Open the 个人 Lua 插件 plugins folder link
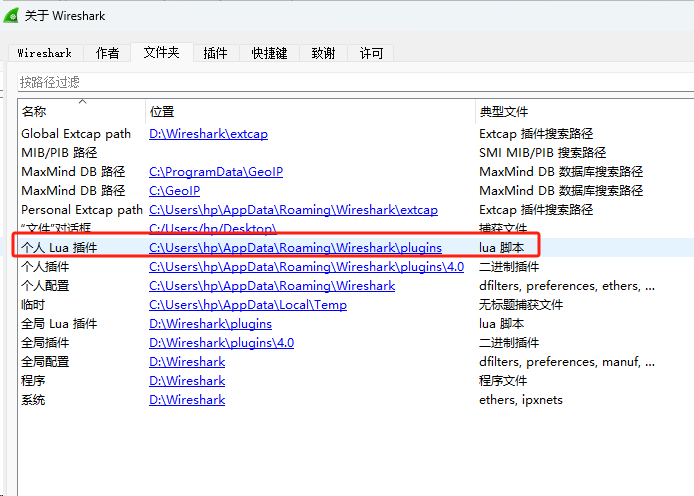The width and height of the screenshot is (694, 496). pos(295,248)
